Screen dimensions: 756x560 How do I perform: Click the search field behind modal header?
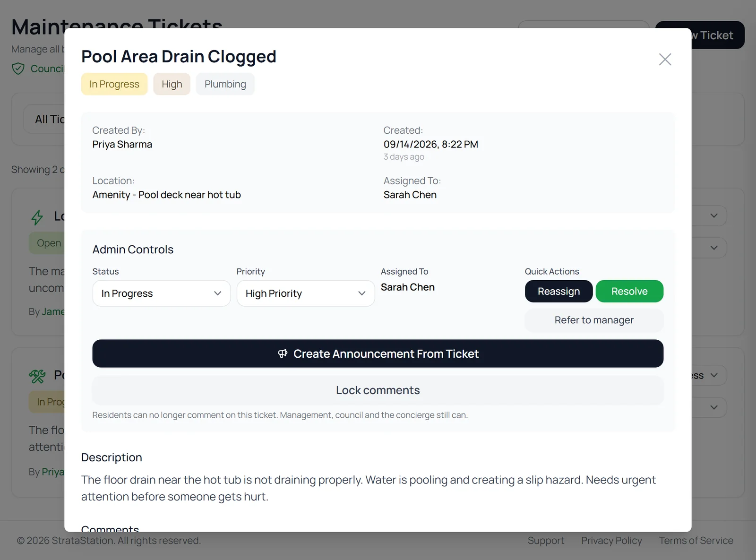[x=584, y=24]
